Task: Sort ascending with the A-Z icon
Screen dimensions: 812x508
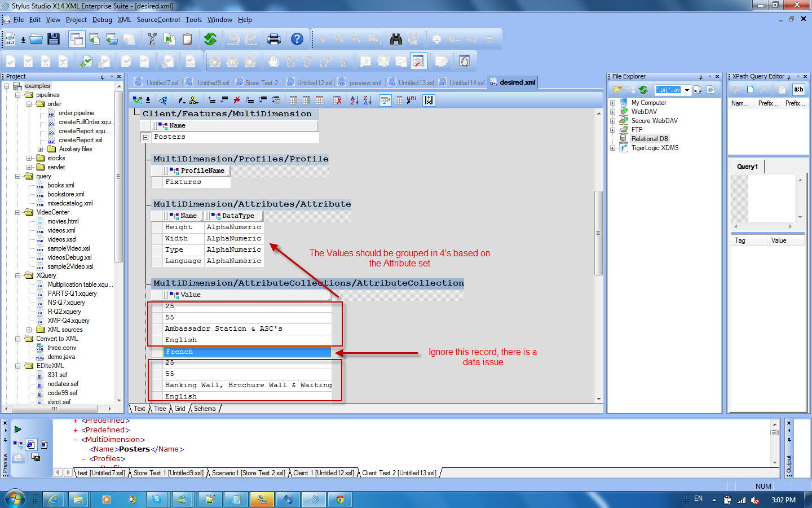Action: click(x=354, y=100)
